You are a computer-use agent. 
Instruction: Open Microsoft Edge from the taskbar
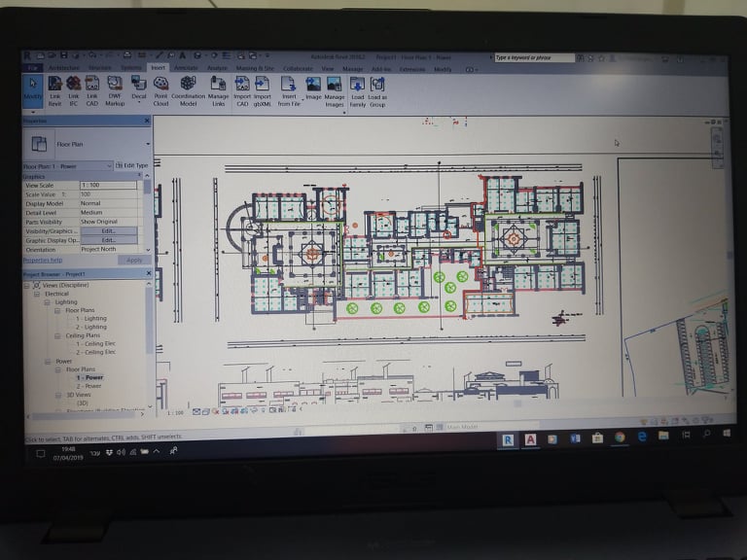tap(642, 437)
